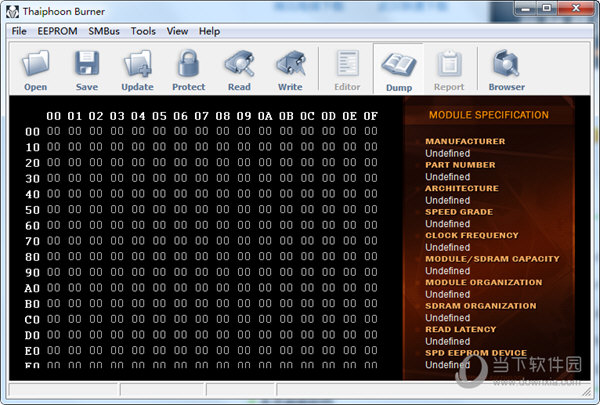Click row header 40 in hex dump
Screen dimensions: 600x405
33,194
